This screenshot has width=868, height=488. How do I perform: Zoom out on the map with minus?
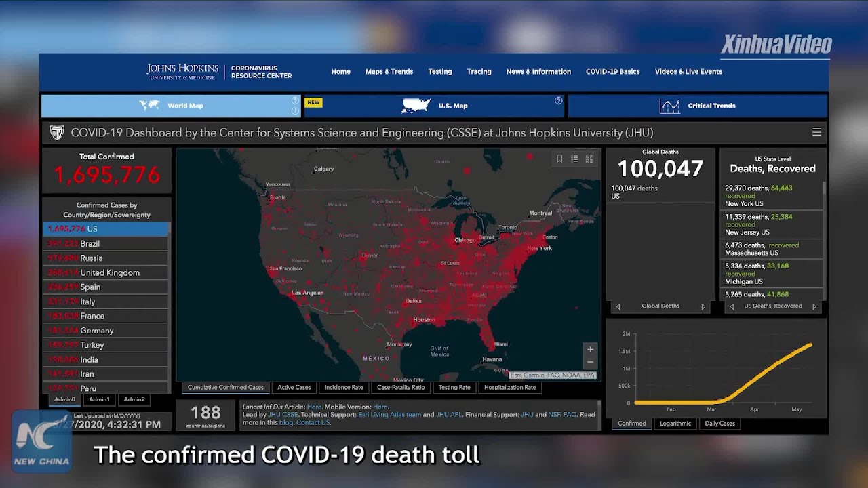pyautogui.click(x=590, y=362)
